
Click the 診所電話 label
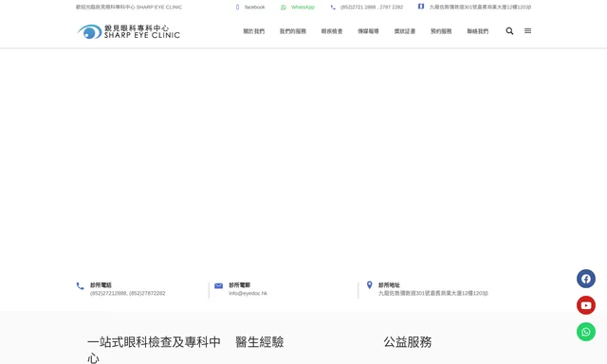tap(101, 285)
